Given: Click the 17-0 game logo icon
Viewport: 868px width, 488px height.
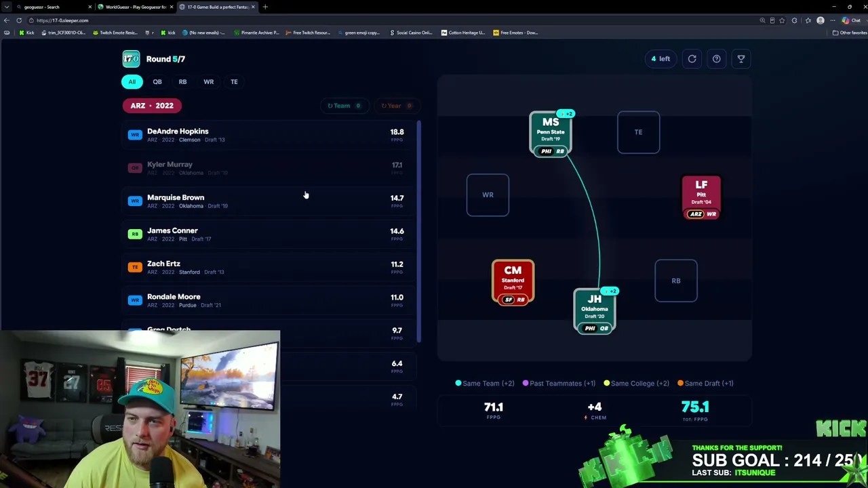Looking at the screenshot, I should 131,59.
